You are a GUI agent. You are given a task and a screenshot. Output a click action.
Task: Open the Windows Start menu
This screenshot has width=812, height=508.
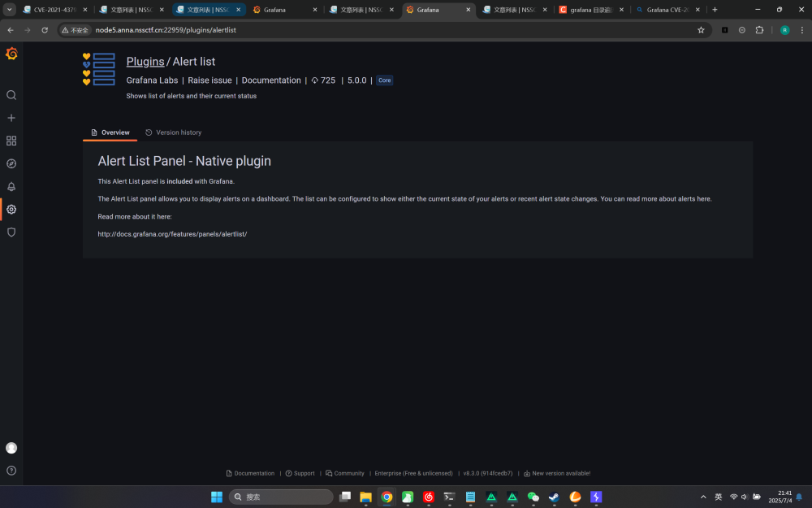[x=217, y=497]
